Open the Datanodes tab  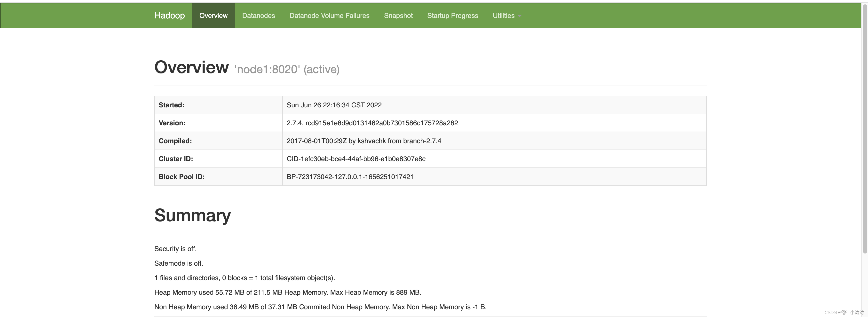pyautogui.click(x=259, y=16)
